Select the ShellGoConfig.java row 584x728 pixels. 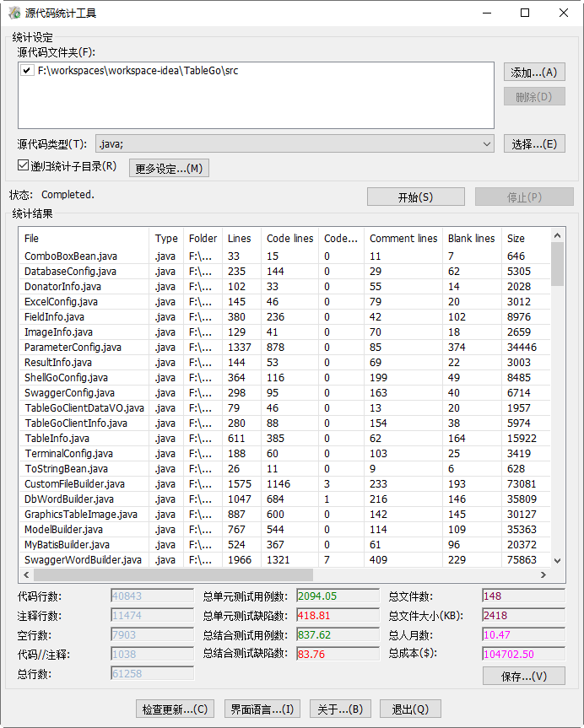284,377
